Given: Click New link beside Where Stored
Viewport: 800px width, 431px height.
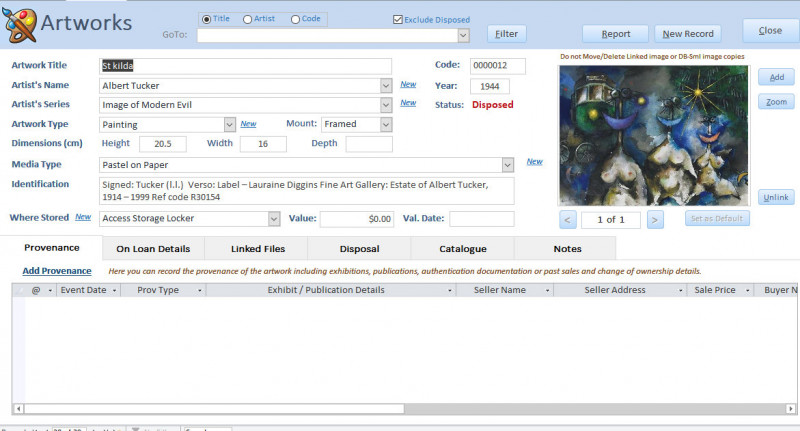Looking at the screenshot, I should pos(83,217).
